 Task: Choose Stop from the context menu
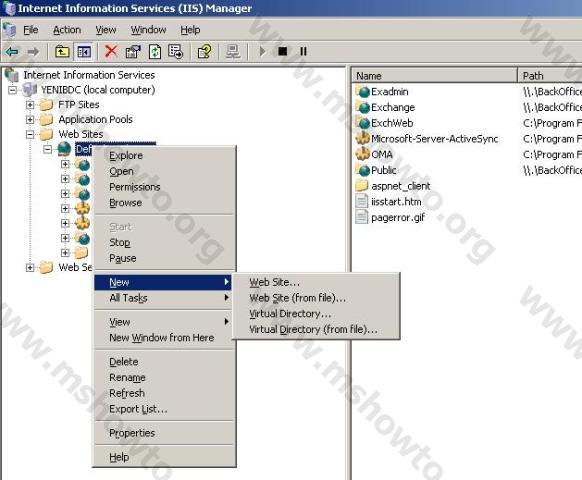(x=163, y=242)
